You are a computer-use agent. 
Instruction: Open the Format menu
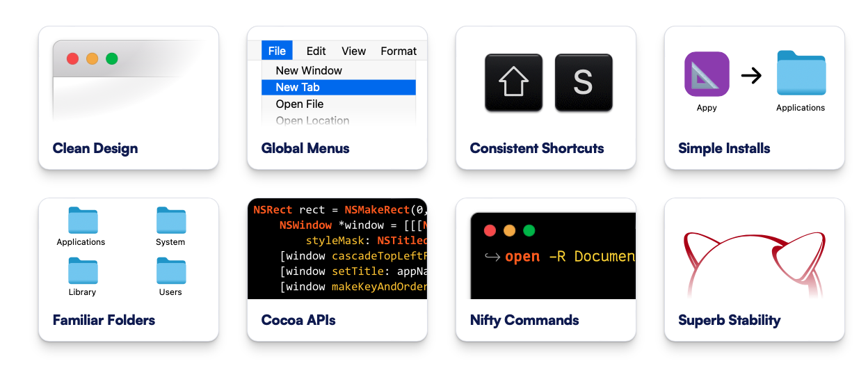pyautogui.click(x=399, y=51)
